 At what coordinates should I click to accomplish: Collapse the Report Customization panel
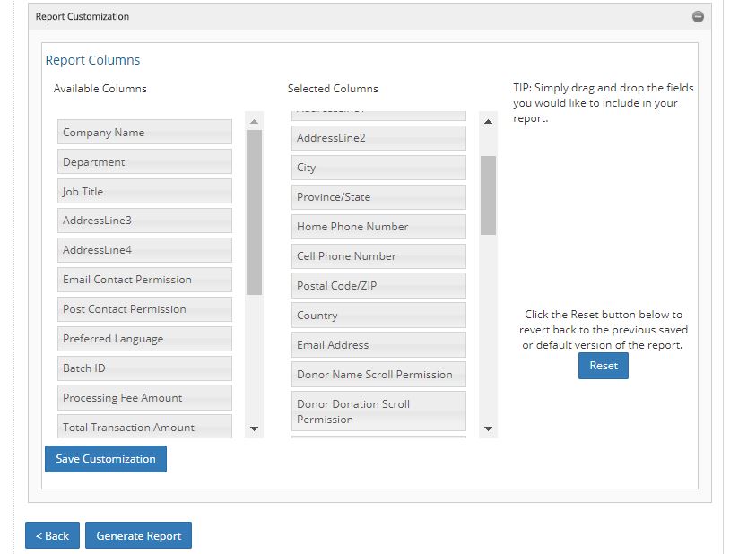click(698, 16)
